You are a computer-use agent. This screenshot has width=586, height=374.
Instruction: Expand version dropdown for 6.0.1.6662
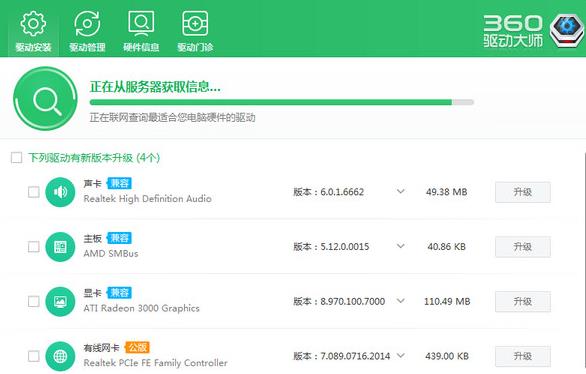click(401, 192)
